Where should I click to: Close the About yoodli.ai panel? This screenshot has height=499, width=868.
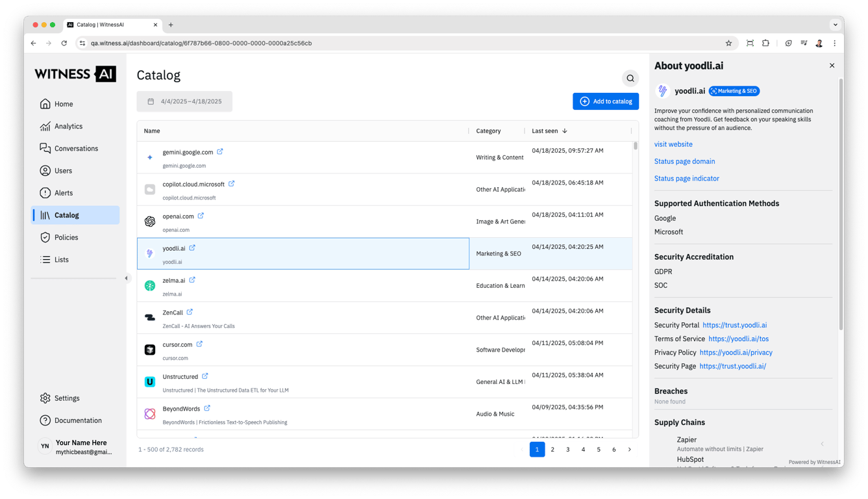(x=832, y=66)
